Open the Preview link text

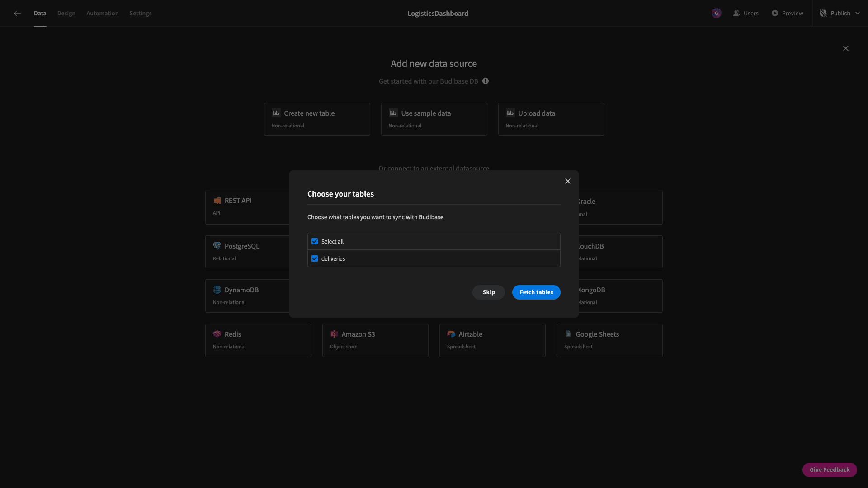[793, 14]
